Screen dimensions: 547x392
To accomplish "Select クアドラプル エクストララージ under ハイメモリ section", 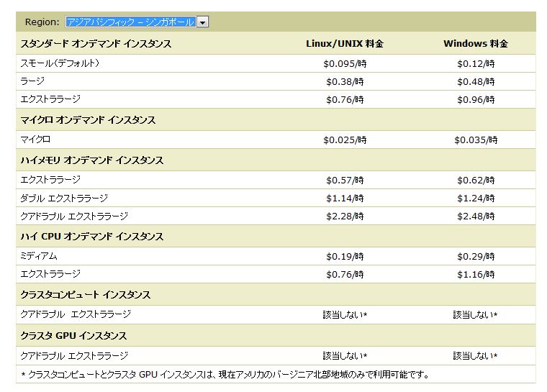I will point(74,216).
